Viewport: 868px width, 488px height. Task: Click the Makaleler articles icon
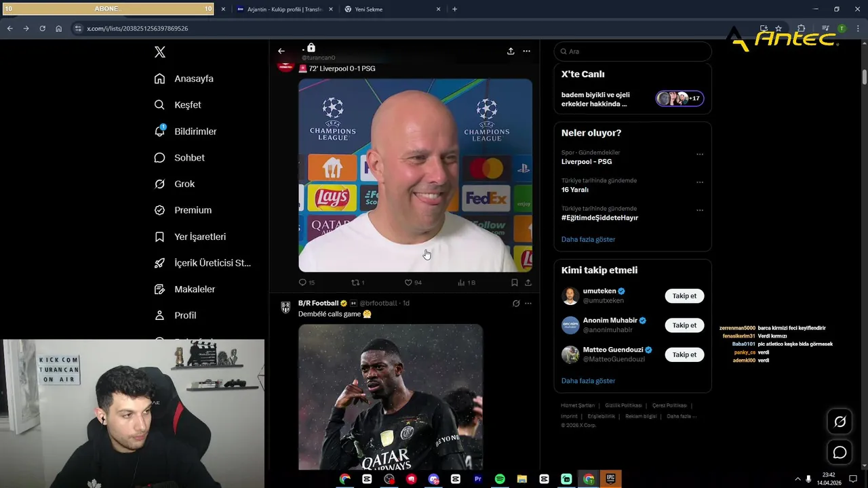(x=160, y=289)
